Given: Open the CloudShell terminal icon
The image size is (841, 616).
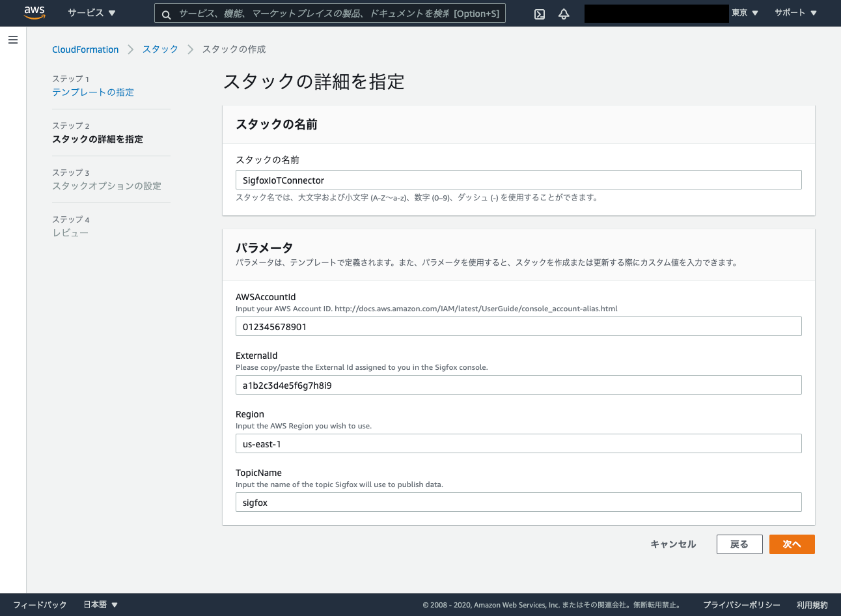Looking at the screenshot, I should [539, 13].
